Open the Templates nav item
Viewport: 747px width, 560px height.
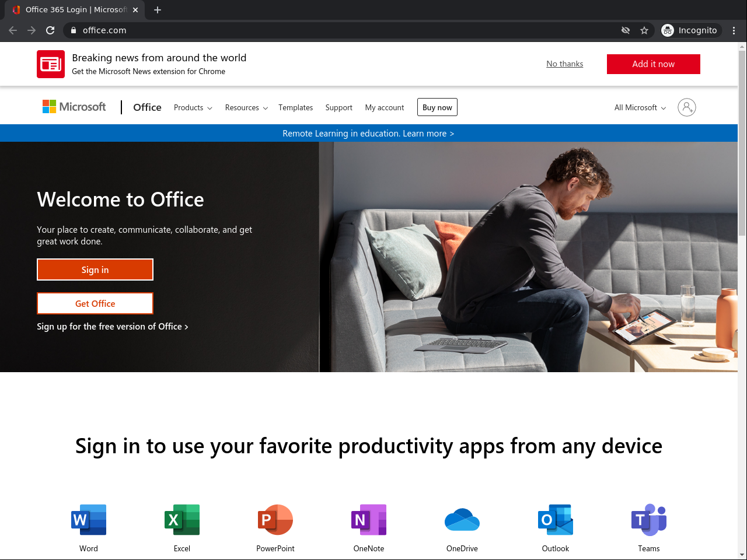click(295, 107)
